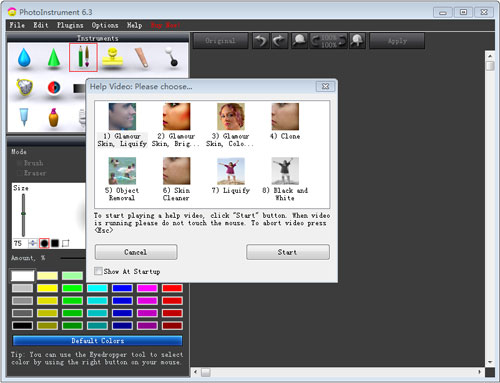Pick the bright cyan color swatch
Viewport: 500px width, 383px height.
point(97,288)
